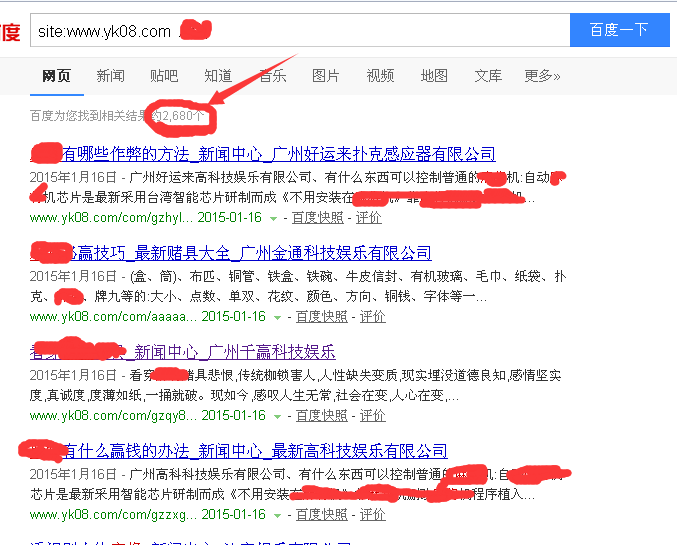Click snippet line starting 广州高科科技娱乐有限公司
The image size is (677, 545).
tap(348, 475)
